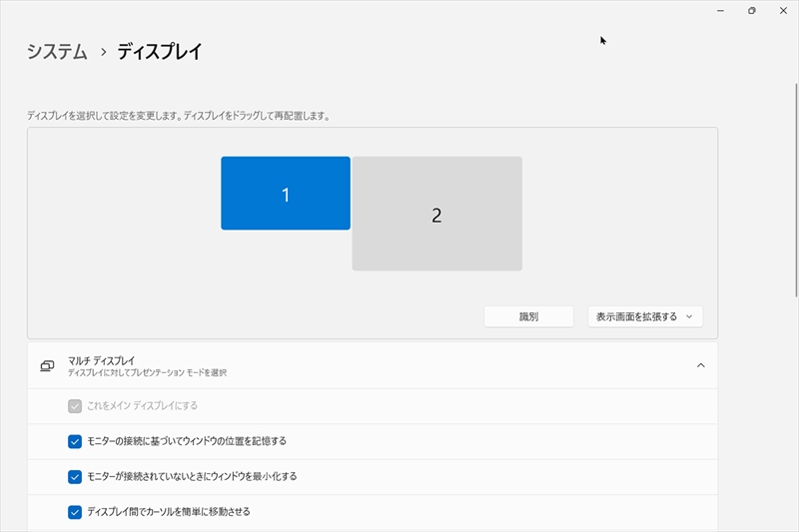799x532 pixels.
Task: Uncheck モニターが接続されていないときにウィンドウを最小化する
Action: tap(75, 477)
